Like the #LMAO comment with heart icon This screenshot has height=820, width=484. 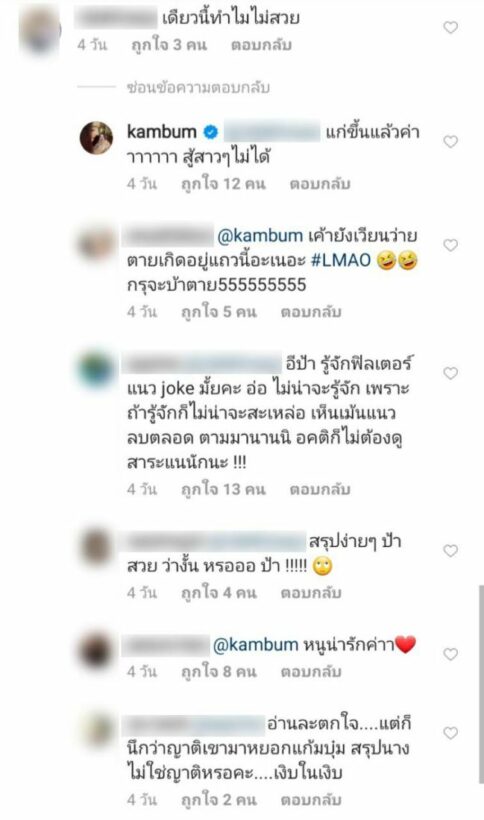click(451, 245)
